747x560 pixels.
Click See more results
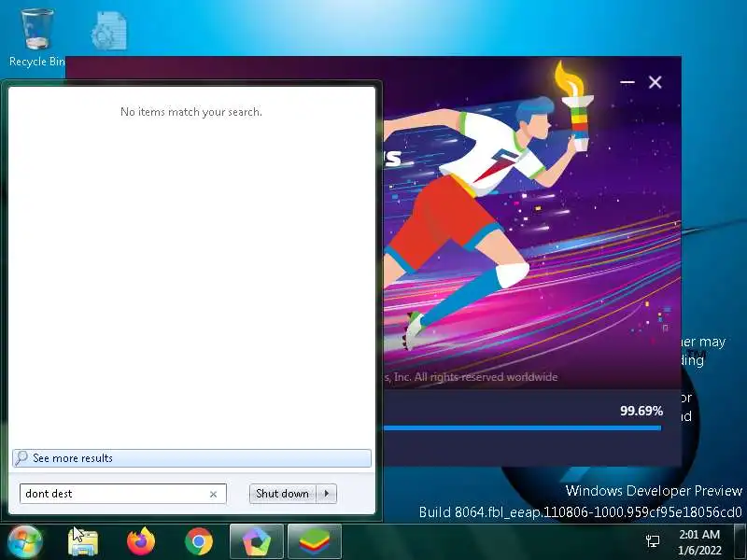coord(191,458)
